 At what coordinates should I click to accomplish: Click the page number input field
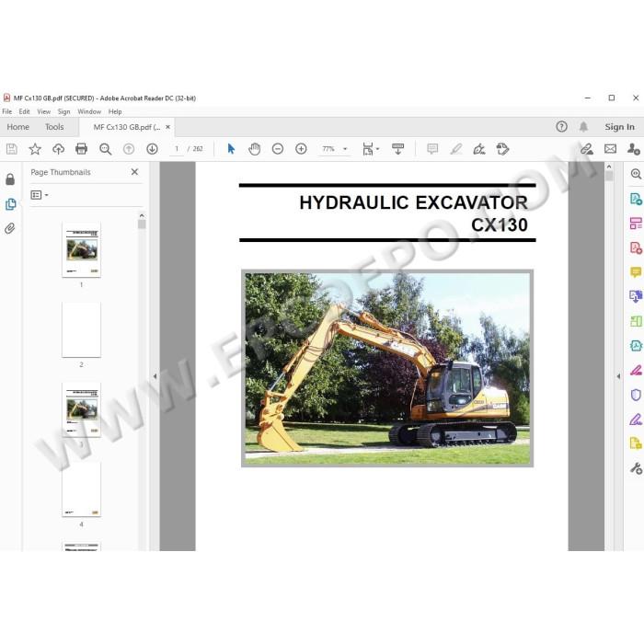point(177,149)
